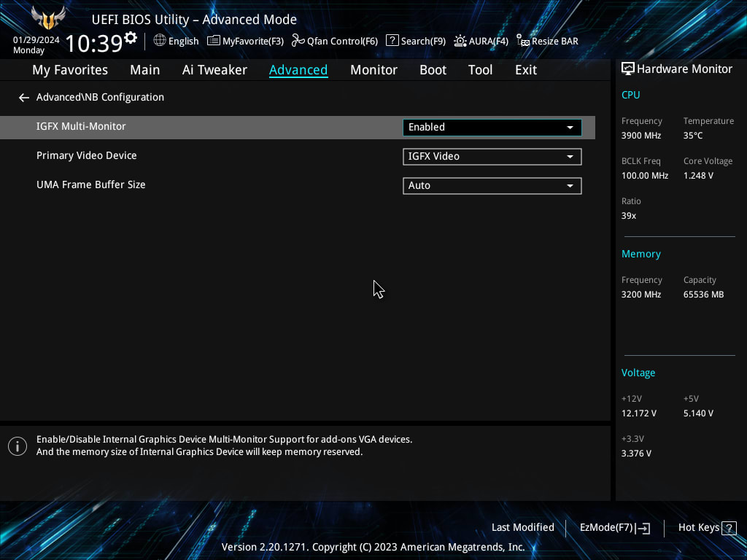747x560 pixels.
Task: Click the Search question mark icon
Action: [x=392, y=41]
